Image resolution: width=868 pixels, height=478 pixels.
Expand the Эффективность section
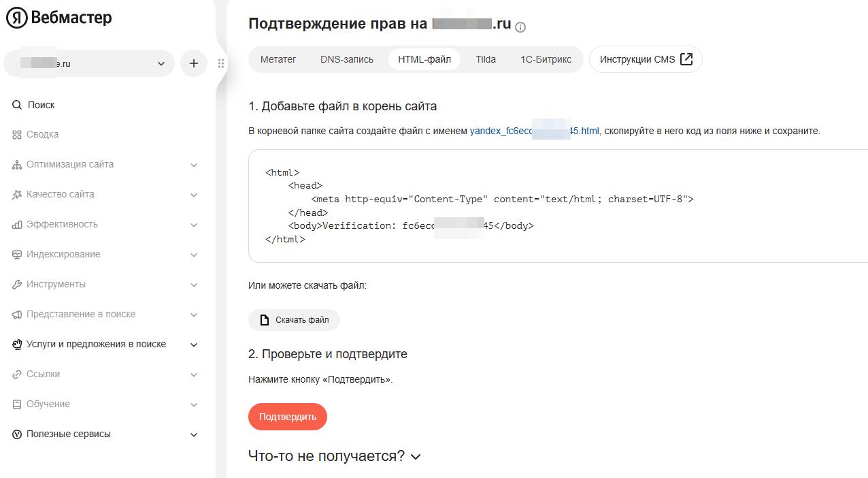pos(194,225)
